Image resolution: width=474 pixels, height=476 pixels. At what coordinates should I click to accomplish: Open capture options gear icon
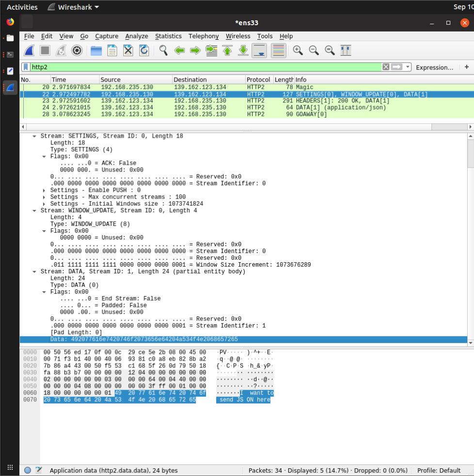(77, 50)
